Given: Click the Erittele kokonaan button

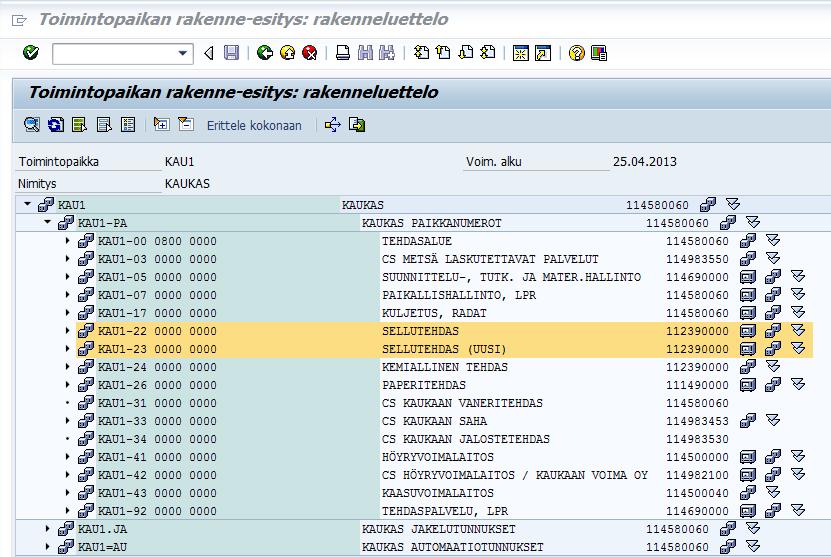Looking at the screenshot, I should (254, 126).
